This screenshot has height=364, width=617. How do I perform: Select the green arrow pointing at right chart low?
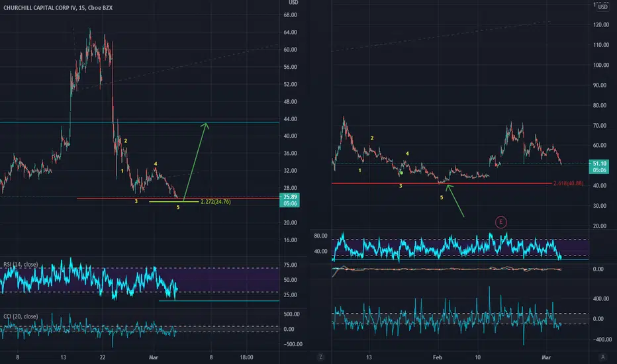455,201
